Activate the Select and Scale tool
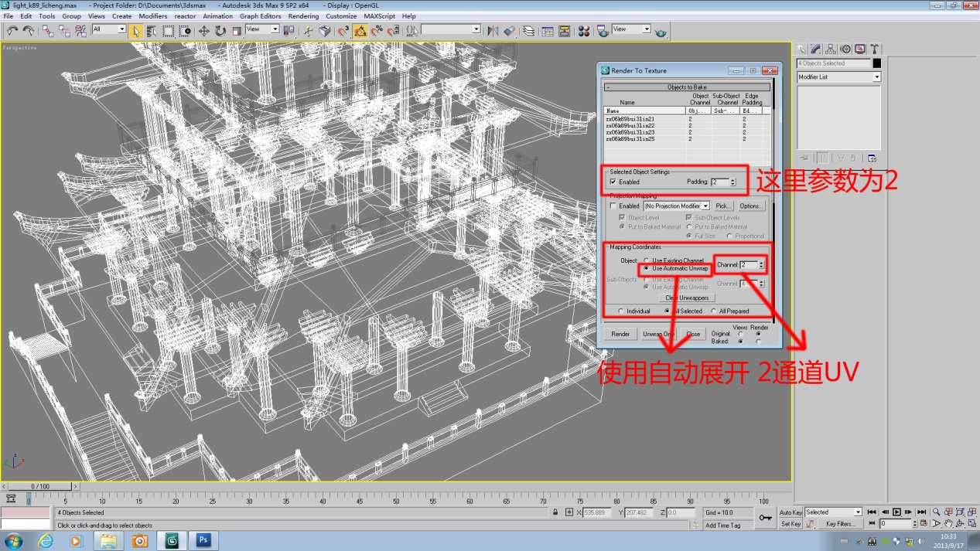This screenshot has width=980, height=551. 237,31
